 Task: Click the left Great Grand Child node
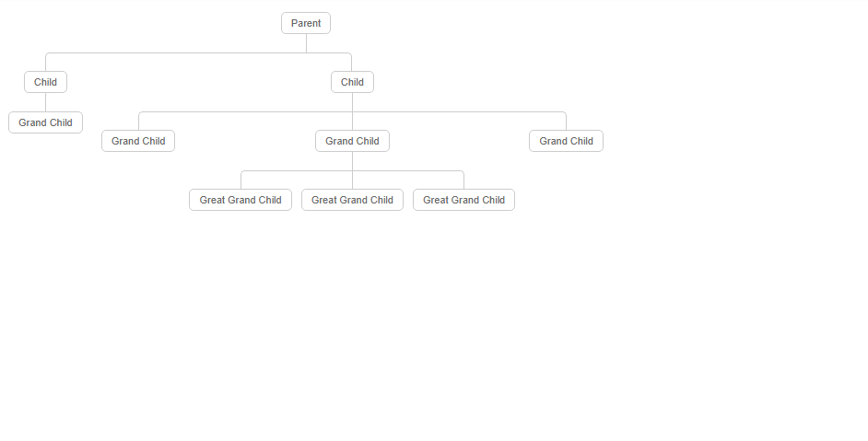pos(240,200)
